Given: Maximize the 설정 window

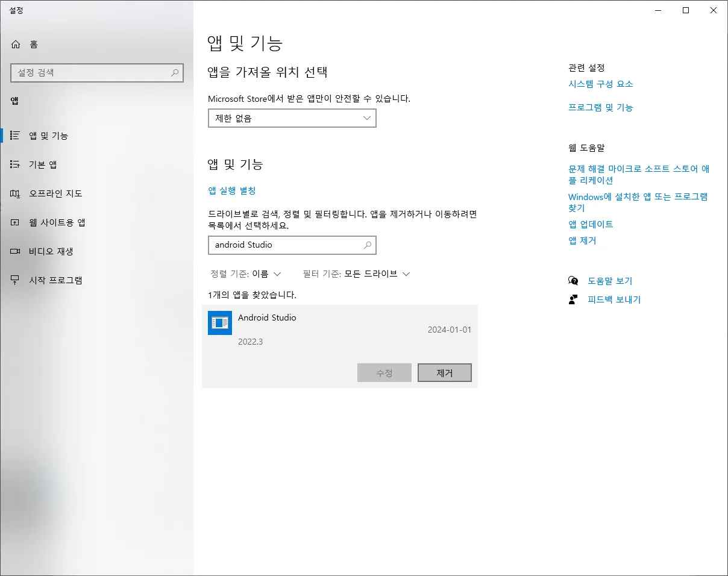Looking at the screenshot, I should [x=686, y=10].
